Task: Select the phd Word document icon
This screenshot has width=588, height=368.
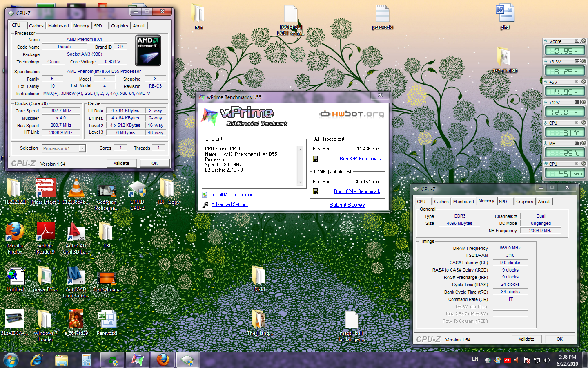Action: [x=505, y=17]
